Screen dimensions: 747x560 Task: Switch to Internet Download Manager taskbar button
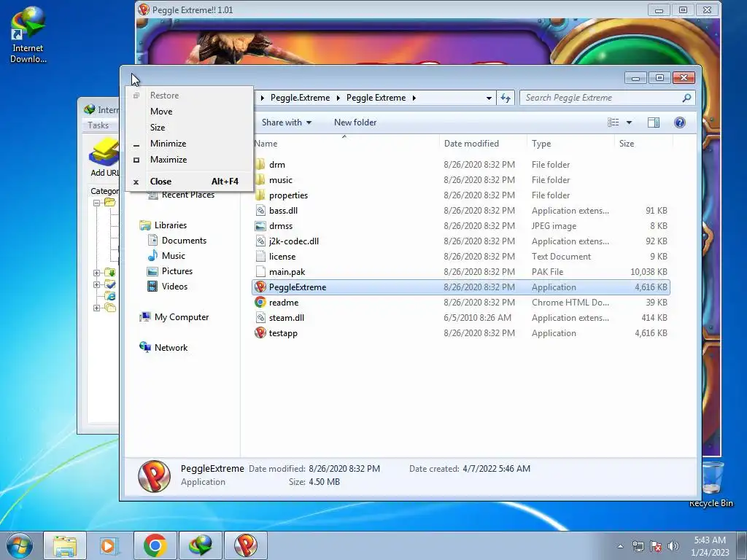point(200,545)
